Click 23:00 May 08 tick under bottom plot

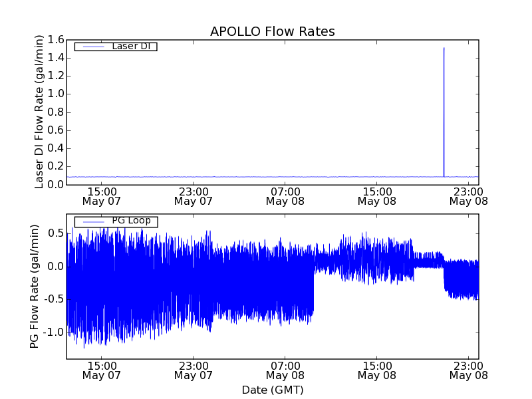pyautogui.click(x=468, y=370)
